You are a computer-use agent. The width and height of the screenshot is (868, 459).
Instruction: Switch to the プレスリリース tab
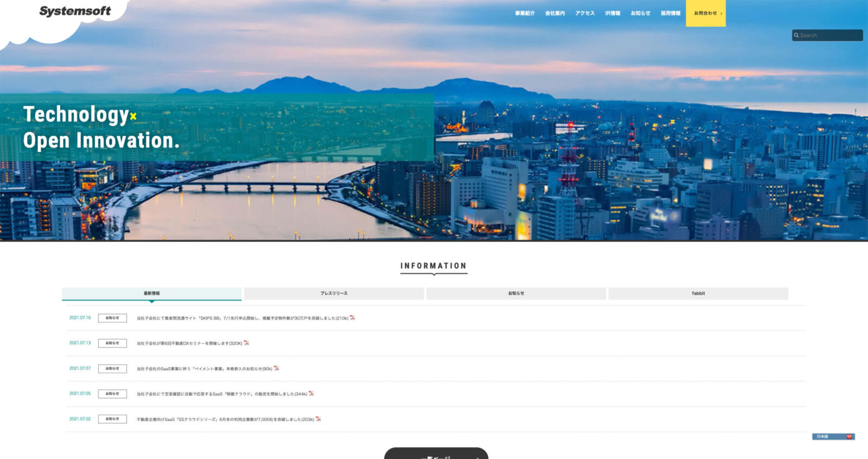tap(334, 293)
